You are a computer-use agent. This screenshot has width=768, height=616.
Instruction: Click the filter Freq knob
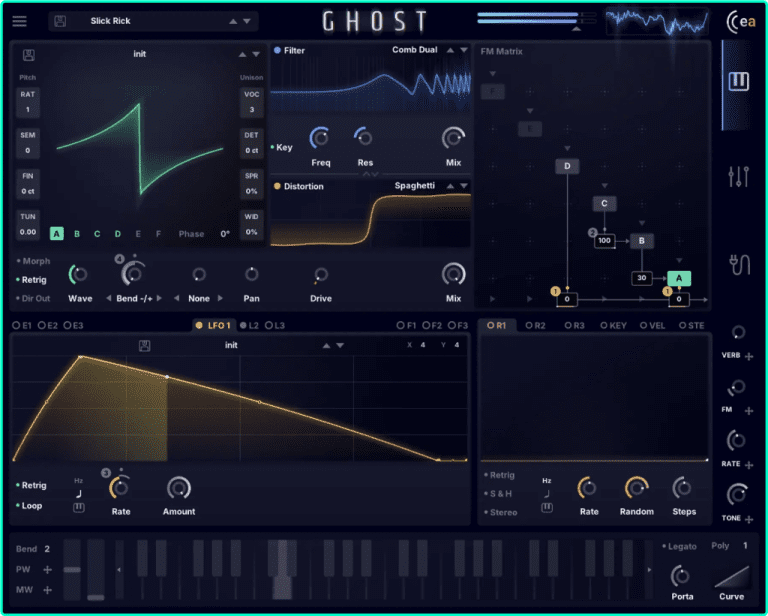(320, 139)
